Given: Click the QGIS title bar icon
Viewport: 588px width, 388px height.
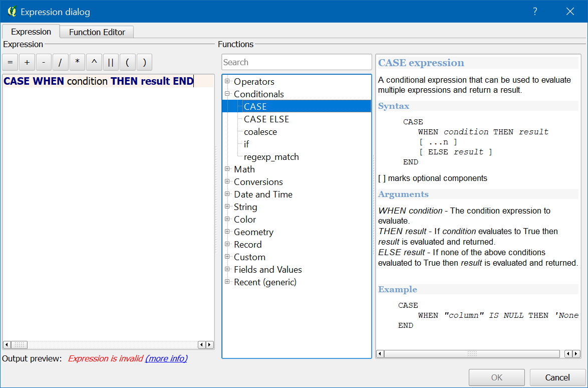Looking at the screenshot, I should coord(12,12).
